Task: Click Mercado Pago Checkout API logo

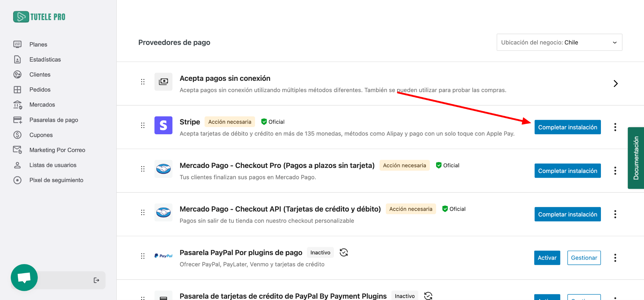Action: pos(164,213)
